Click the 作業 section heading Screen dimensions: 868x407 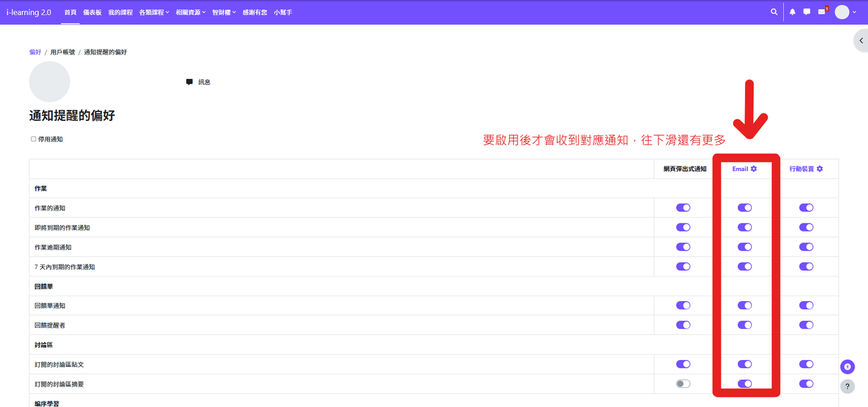(x=41, y=188)
